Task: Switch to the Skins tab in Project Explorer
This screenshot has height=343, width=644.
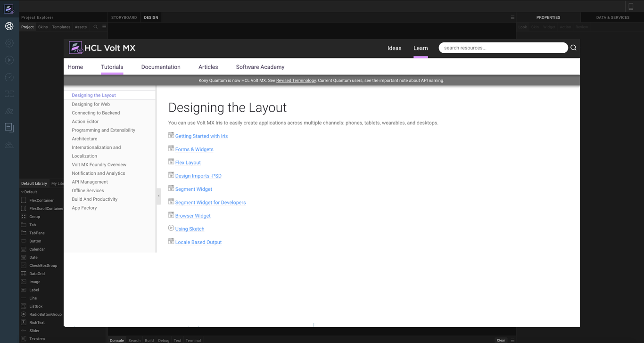Action: click(x=43, y=27)
